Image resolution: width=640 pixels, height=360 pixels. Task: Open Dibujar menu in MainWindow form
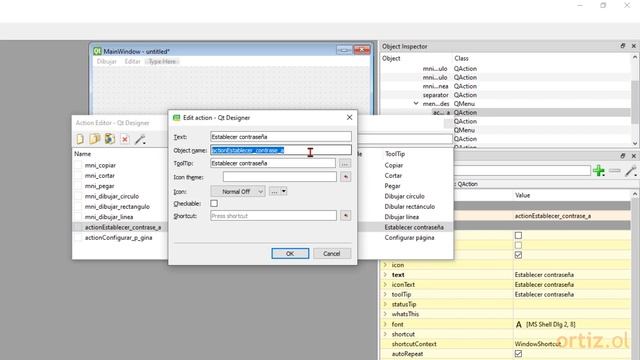click(107, 62)
